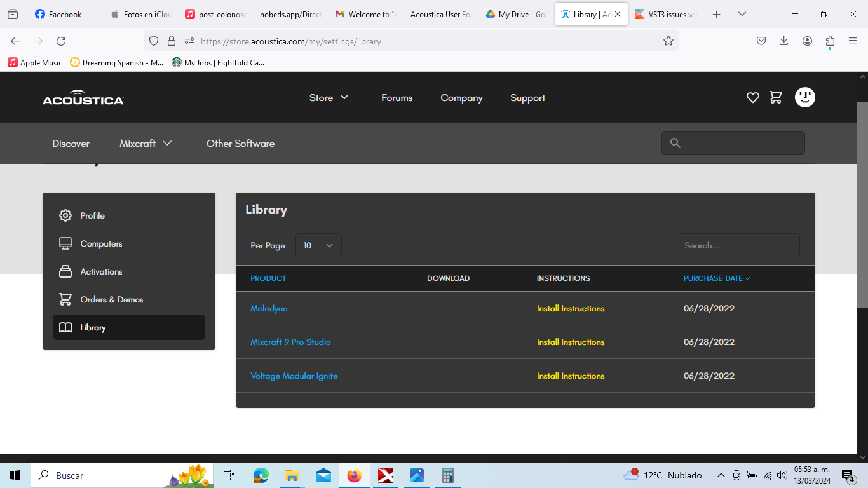The width and height of the screenshot is (868, 488).
Task: Open the Company navigation item
Action: tap(462, 98)
